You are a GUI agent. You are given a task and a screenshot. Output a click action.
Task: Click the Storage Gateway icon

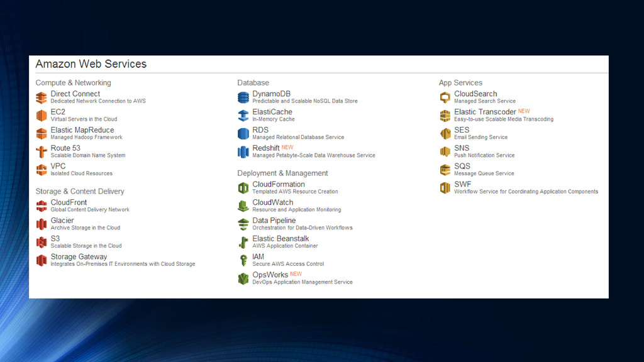(42, 260)
